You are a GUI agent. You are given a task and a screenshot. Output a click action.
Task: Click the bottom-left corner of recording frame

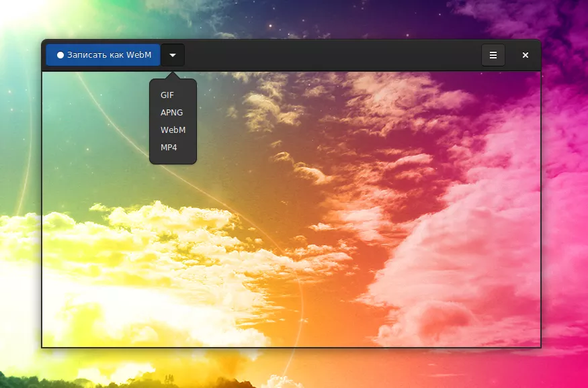[42, 347]
